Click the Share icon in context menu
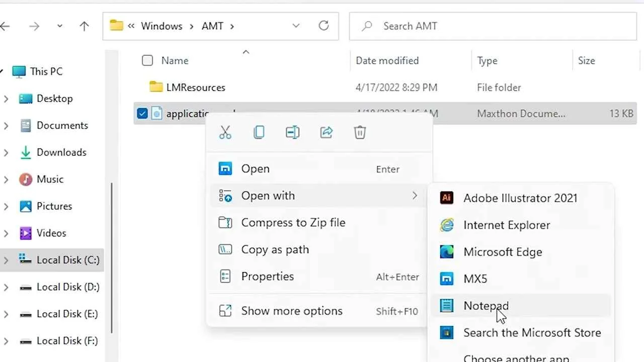The width and height of the screenshot is (644, 362). pyautogui.click(x=327, y=132)
